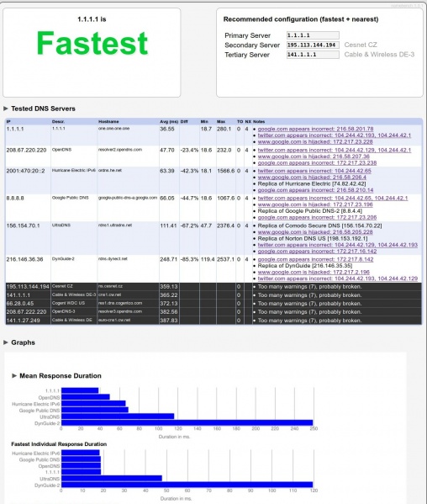The height and width of the screenshot is (504, 427).
Task: Select IP cell 8.8.8.8
Action: (x=15, y=199)
